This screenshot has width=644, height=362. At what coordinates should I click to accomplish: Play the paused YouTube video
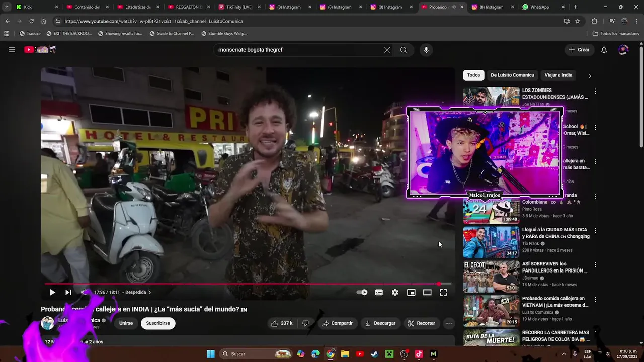click(52, 292)
